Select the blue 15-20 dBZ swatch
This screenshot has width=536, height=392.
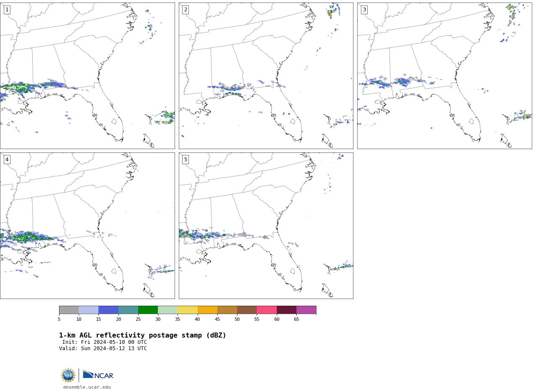coord(108,310)
